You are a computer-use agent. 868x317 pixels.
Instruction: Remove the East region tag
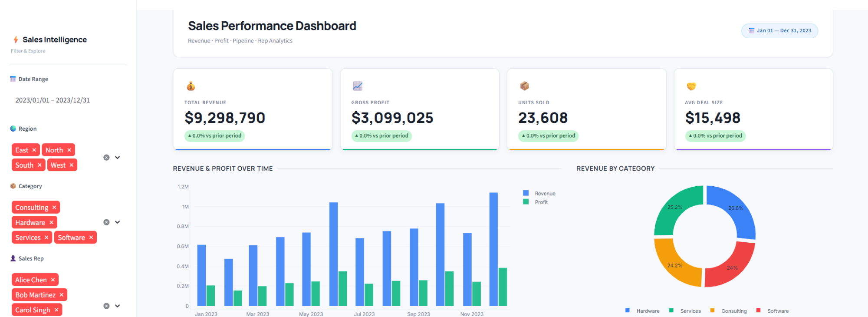click(34, 150)
